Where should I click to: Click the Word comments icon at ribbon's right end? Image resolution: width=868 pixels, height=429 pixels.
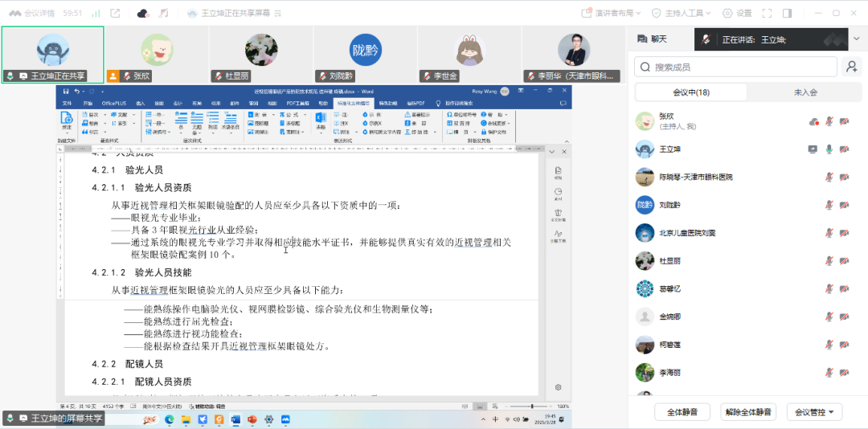point(563,103)
